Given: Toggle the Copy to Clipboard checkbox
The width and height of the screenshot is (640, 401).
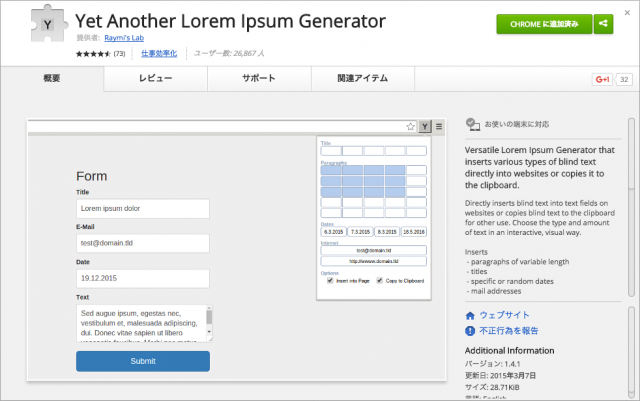Looking at the screenshot, I should tap(378, 281).
